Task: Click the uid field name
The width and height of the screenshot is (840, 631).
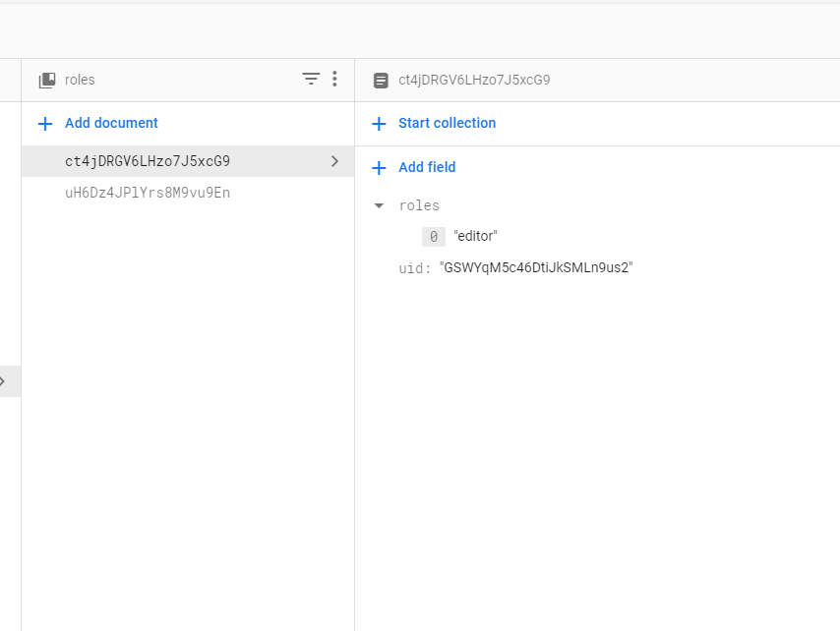Action: [414, 268]
